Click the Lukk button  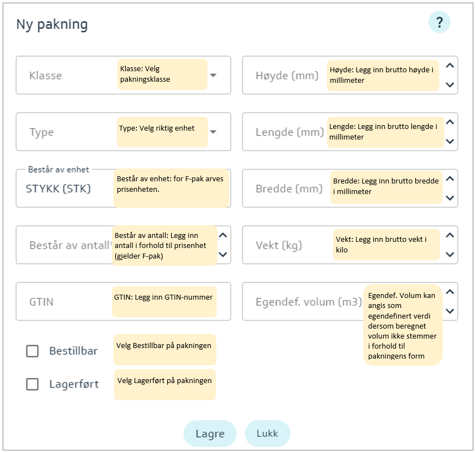click(x=267, y=434)
